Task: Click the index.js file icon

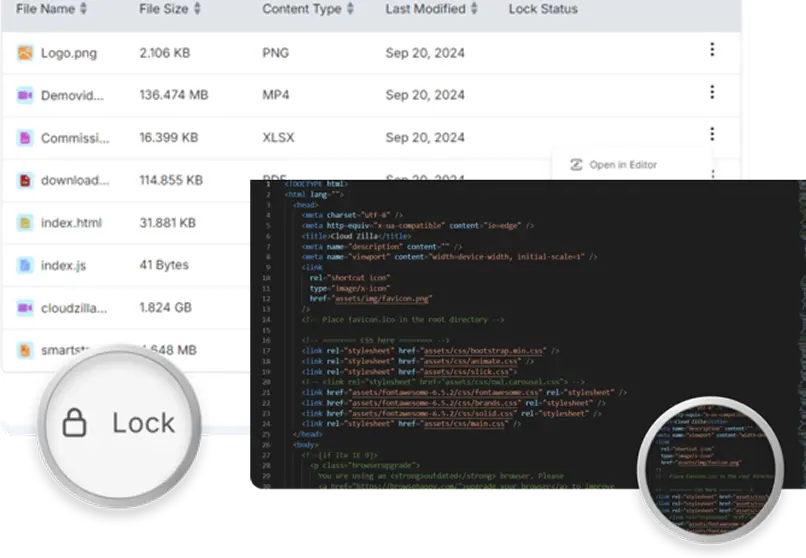Action: 25,265
